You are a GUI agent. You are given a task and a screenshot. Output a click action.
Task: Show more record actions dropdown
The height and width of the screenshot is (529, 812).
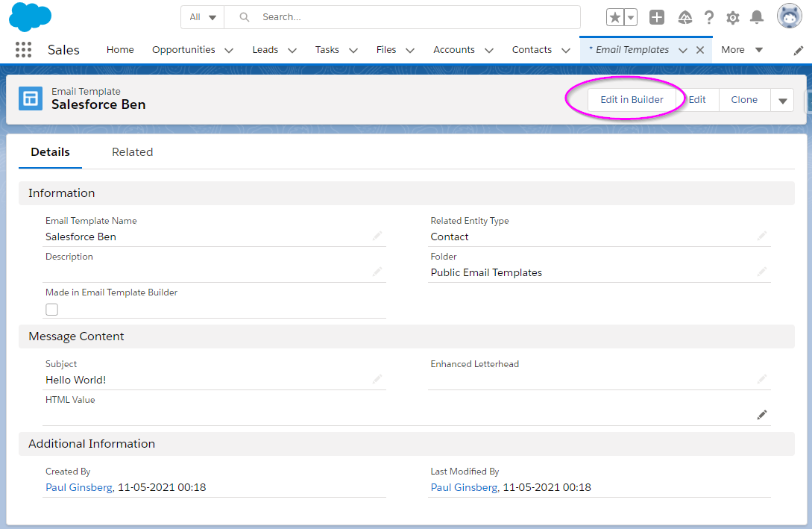[782, 100]
